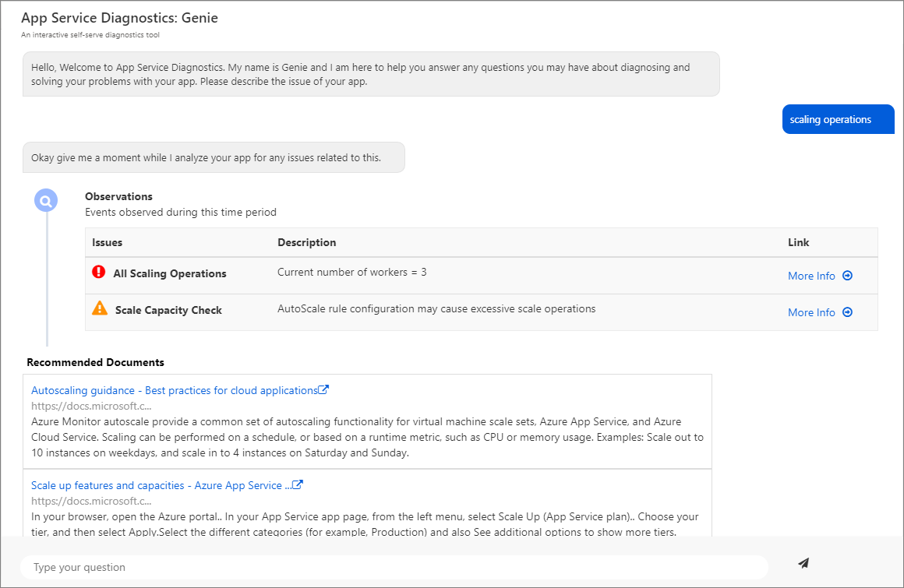904x588 pixels.
Task: Click external link icon after Autoscaling guidance title
Action: (x=324, y=390)
